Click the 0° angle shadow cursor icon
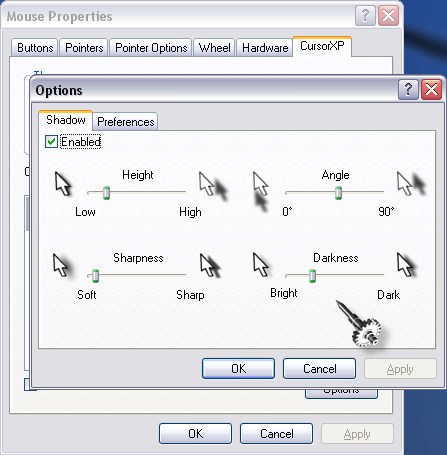This screenshot has width=447, height=455. 261,191
